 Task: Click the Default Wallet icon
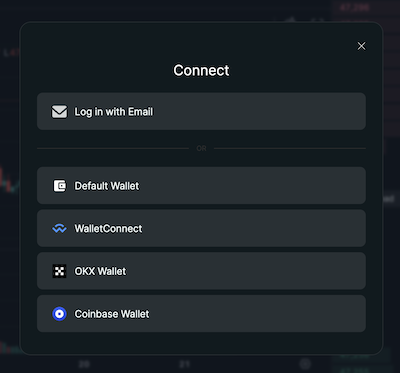pyautogui.click(x=59, y=186)
